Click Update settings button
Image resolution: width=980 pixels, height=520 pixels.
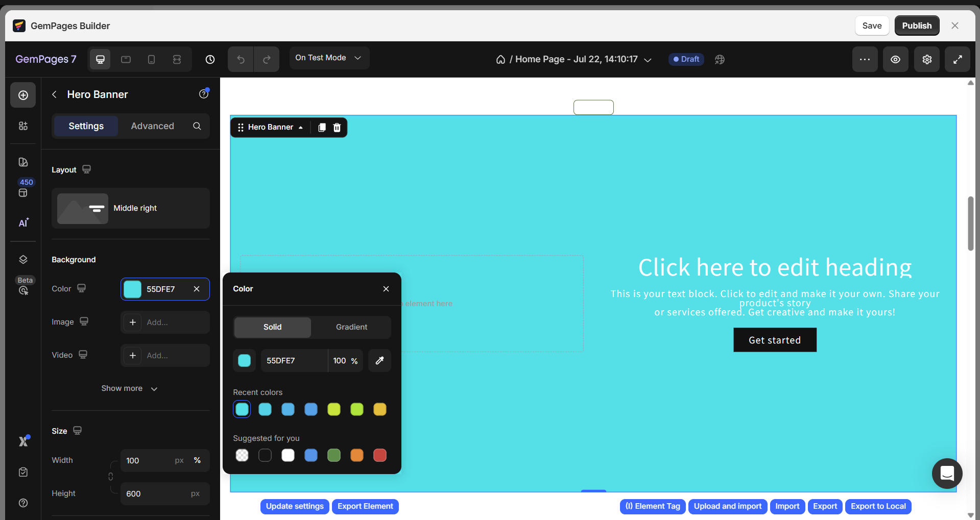(295, 506)
